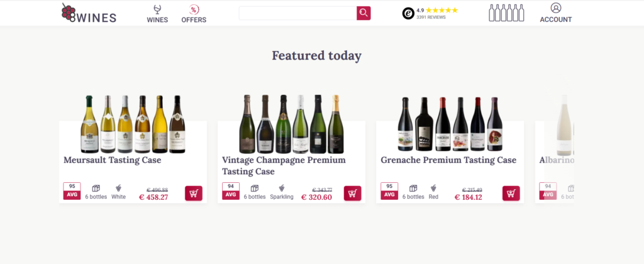Viewport: 644px width, 264px height.
Task: Click the 8Wines grape logo
Action: pyautogui.click(x=89, y=13)
